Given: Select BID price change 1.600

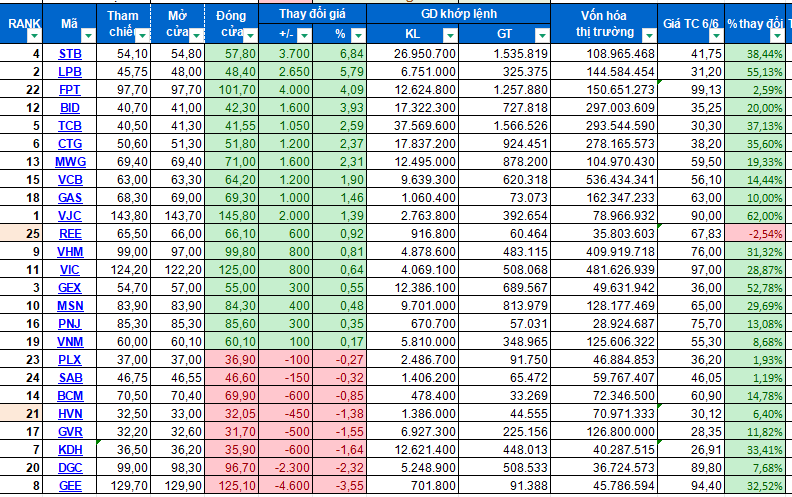Looking at the screenshot, I should click(285, 108).
